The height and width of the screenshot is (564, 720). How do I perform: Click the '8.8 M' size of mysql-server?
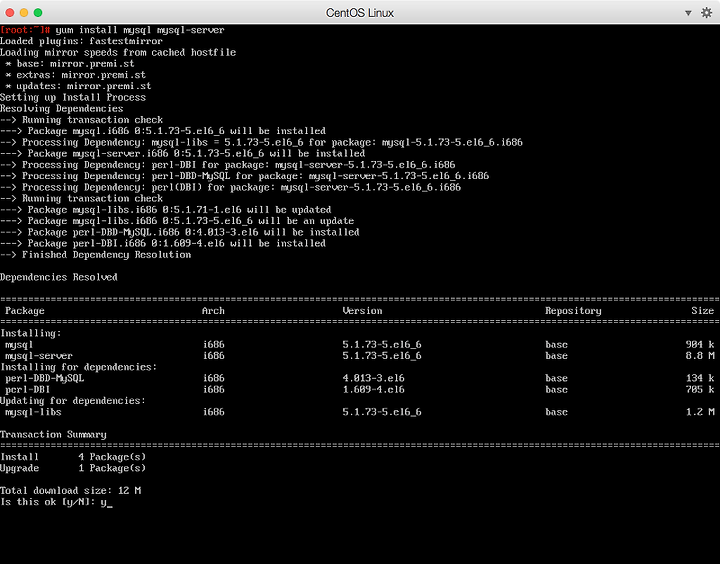[x=700, y=356]
